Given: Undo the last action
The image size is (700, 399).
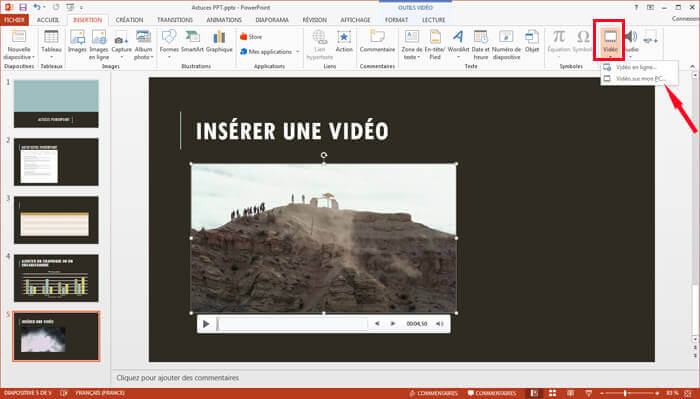Looking at the screenshot, I should click(x=37, y=7).
